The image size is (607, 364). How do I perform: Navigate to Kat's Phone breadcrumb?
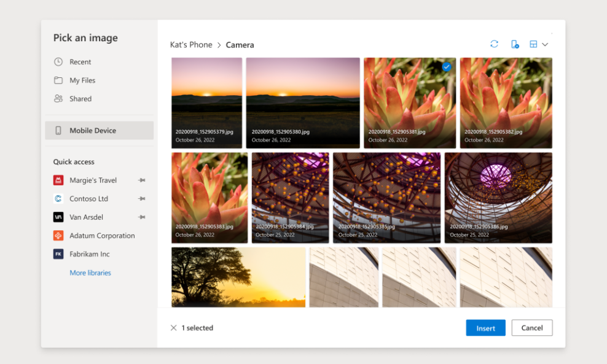[191, 45]
